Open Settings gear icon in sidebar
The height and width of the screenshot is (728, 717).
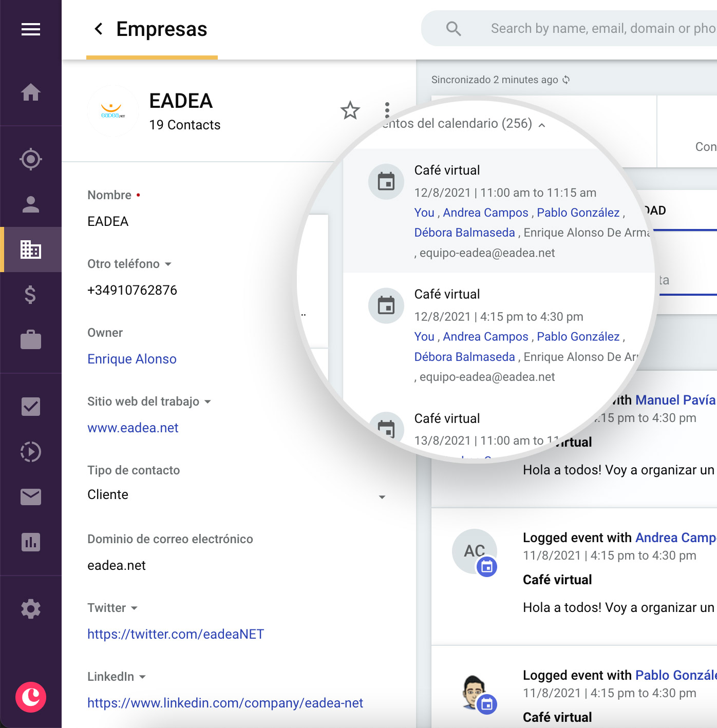point(31,609)
